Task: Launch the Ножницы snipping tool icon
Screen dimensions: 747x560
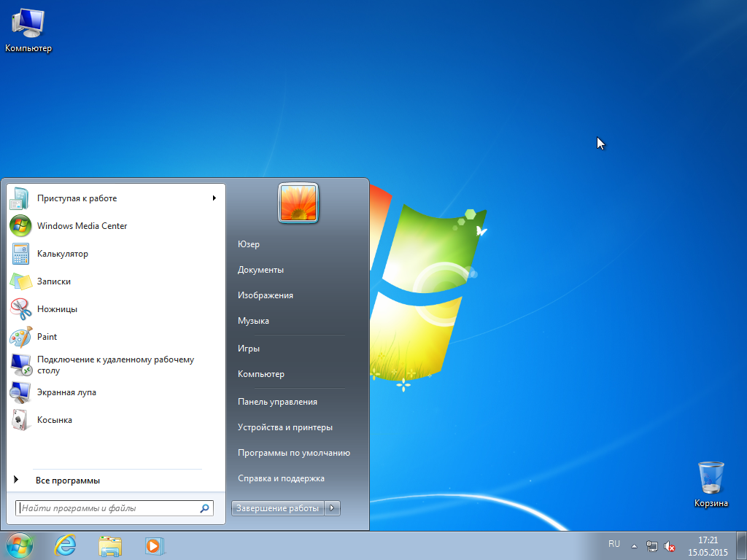Action: click(20, 309)
